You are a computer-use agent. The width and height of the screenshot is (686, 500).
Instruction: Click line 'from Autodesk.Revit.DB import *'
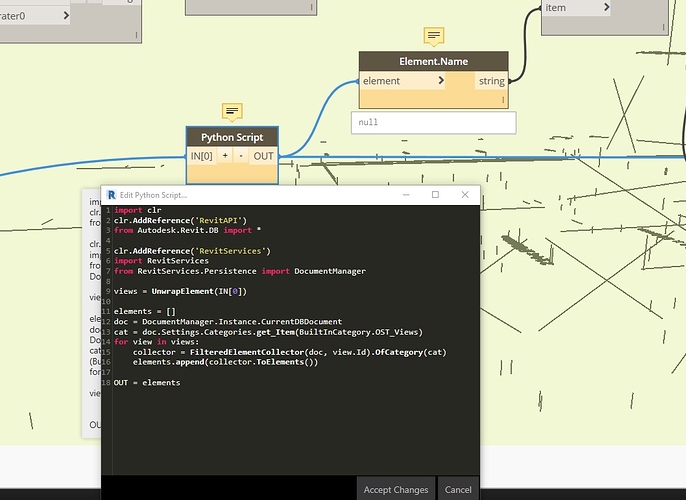tap(187, 231)
